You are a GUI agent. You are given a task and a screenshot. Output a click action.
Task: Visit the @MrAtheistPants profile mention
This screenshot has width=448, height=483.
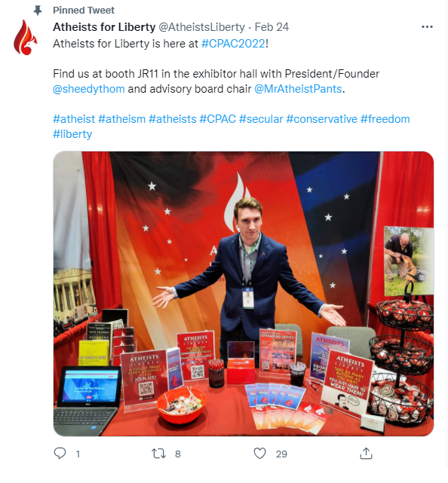pyautogui.click(x=298, y=89)
